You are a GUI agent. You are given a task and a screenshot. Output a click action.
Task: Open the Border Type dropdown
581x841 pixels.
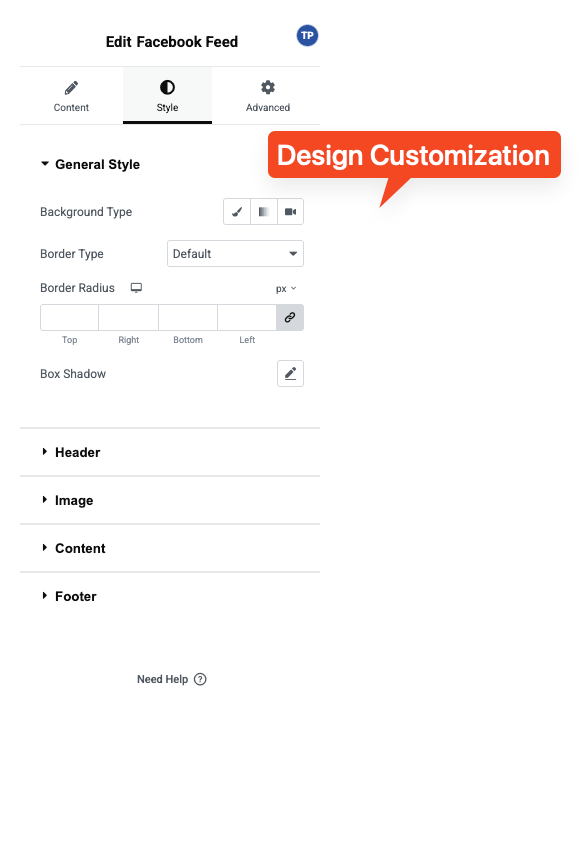[236, 254]
